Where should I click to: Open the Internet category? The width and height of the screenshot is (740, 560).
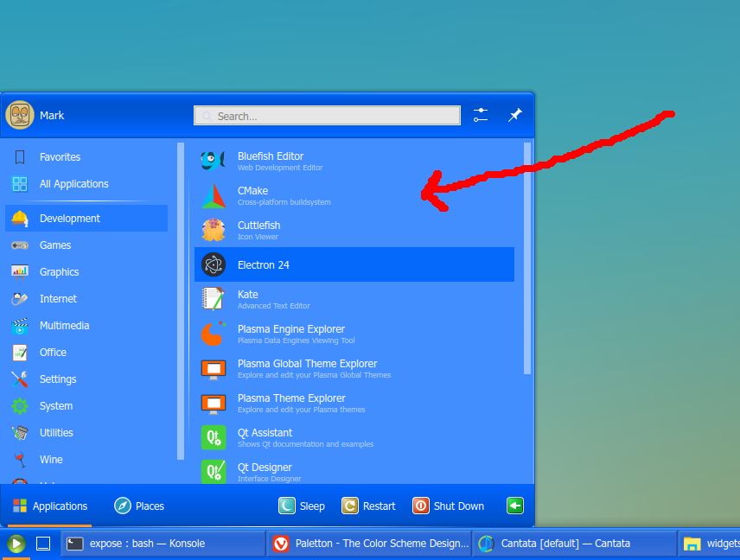point(86,299)
